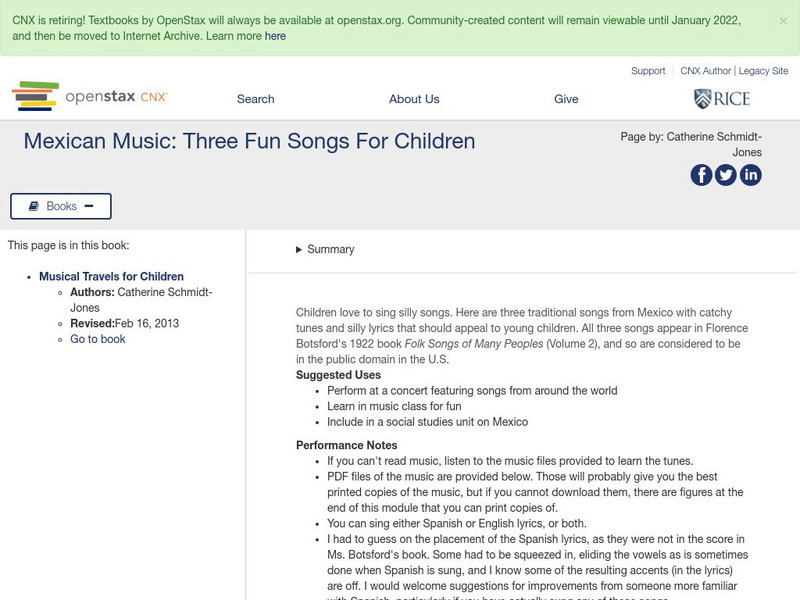Share page on LinkedIn icon

click(x=750, y=175)
